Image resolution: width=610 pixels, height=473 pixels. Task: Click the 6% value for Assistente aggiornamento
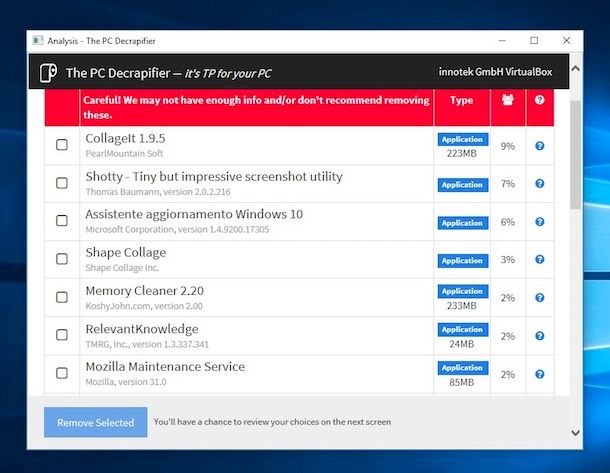pyautogui.click(x=508, y=222)
